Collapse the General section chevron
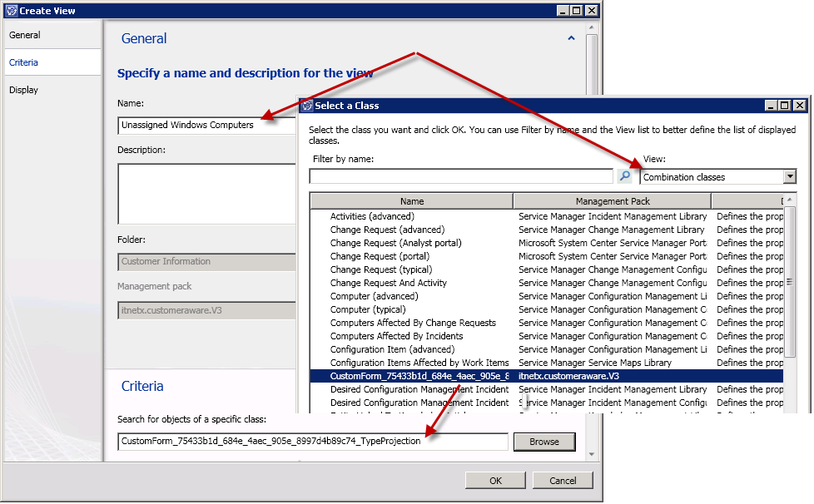Image resolution: width=814 pixels, height=504 pixels. (x=571, y=38)
